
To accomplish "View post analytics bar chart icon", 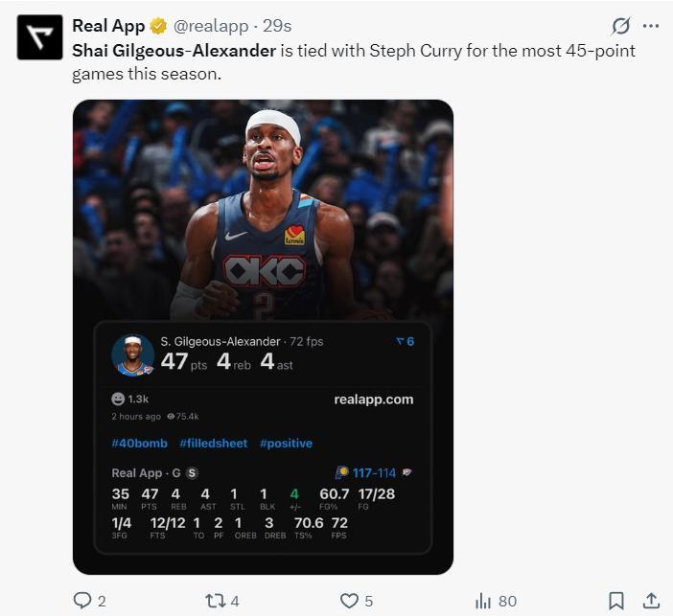I will tap(483, 601).
